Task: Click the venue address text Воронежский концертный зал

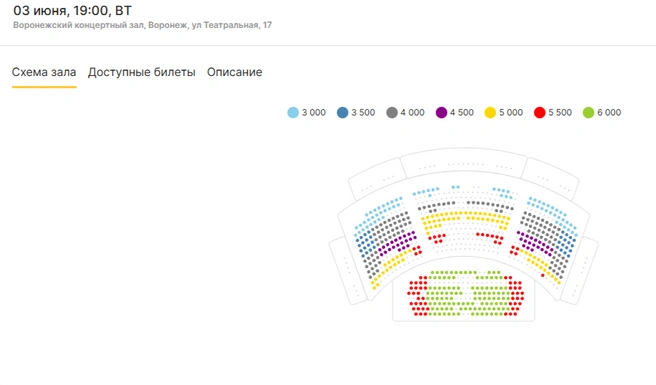Action: click(x=79, y=25)
